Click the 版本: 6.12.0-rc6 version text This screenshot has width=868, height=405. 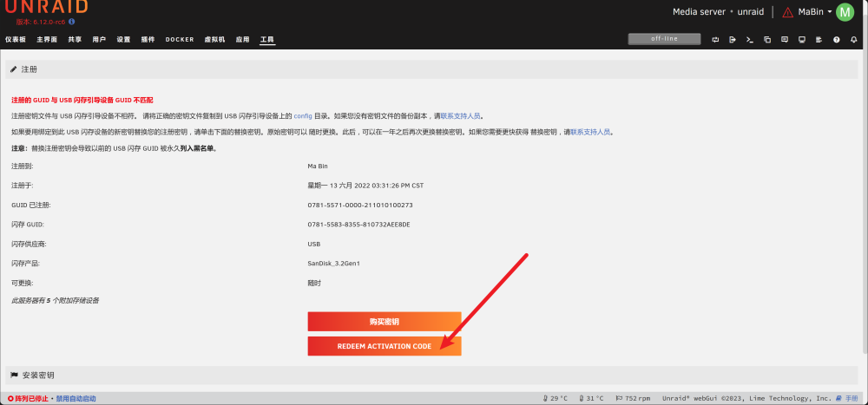(41, 23)
